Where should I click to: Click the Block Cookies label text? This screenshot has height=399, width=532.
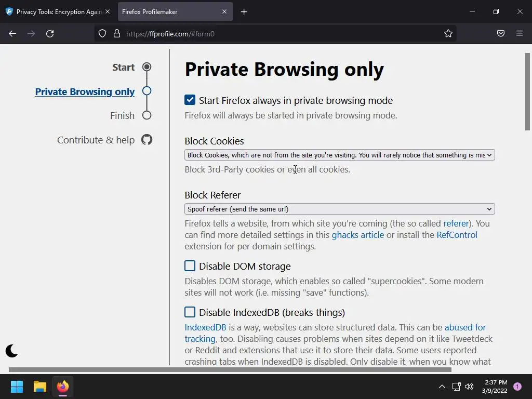[x=214, y=141]
